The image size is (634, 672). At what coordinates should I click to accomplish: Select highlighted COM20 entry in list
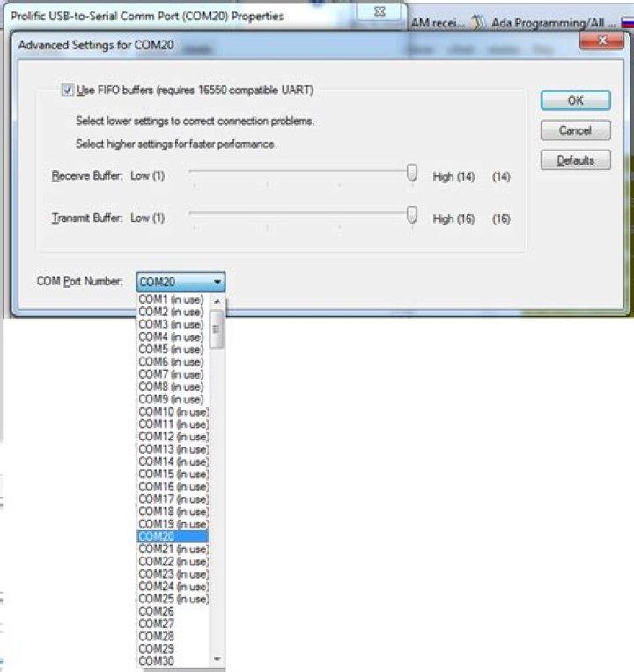point(173,536)
